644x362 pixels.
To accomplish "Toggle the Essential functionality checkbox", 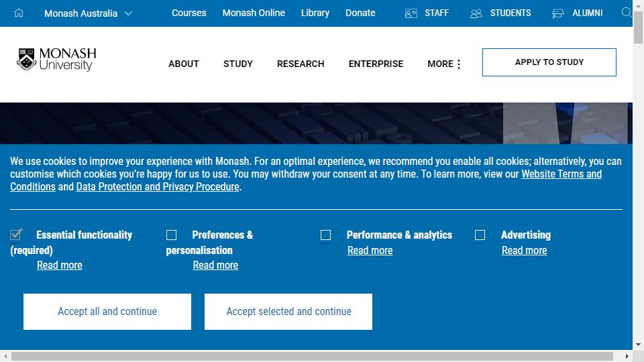I will (16, 235).
